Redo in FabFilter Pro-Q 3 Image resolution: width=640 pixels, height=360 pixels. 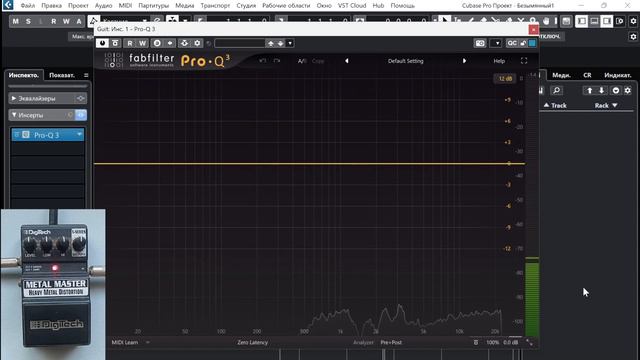tap(277, 61)
